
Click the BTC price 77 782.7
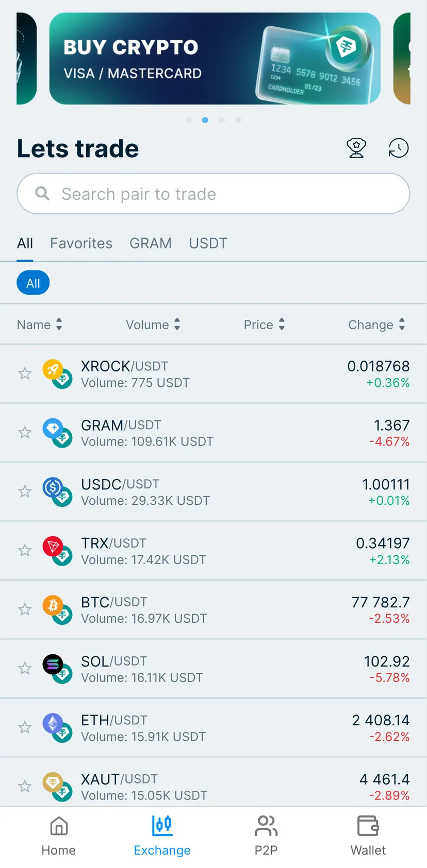[x=381, y=602]
